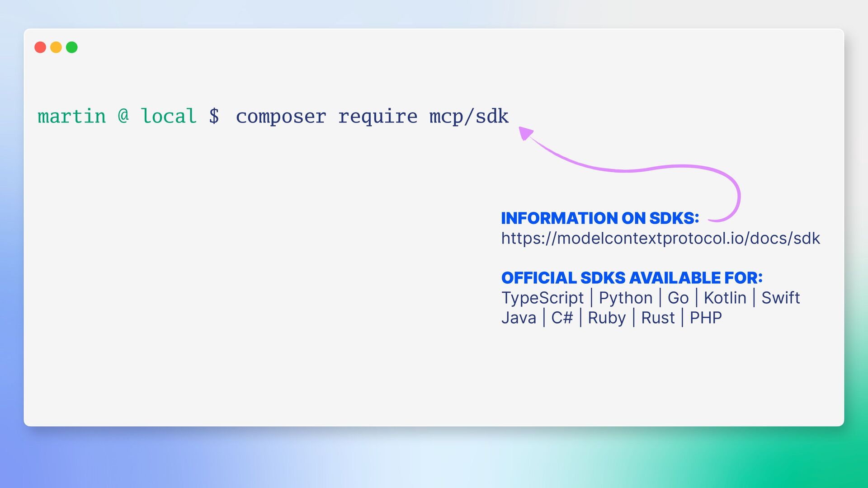Image resolution: width=868 pixels, height=488 pixels.
Task: Click the @ symbol in prompt
Action: pyautogui.click(x=123, y=116)
